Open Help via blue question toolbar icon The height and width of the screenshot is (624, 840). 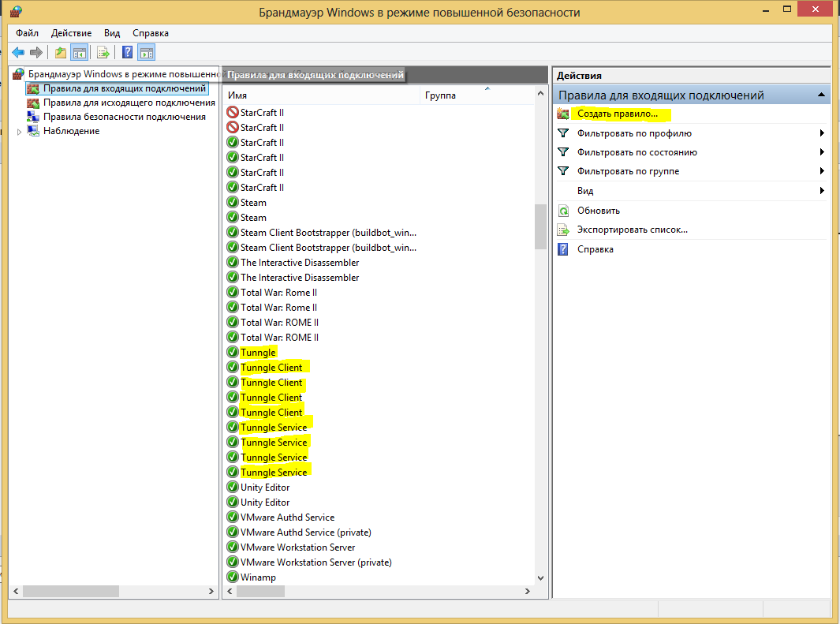(x=128, y=53)
